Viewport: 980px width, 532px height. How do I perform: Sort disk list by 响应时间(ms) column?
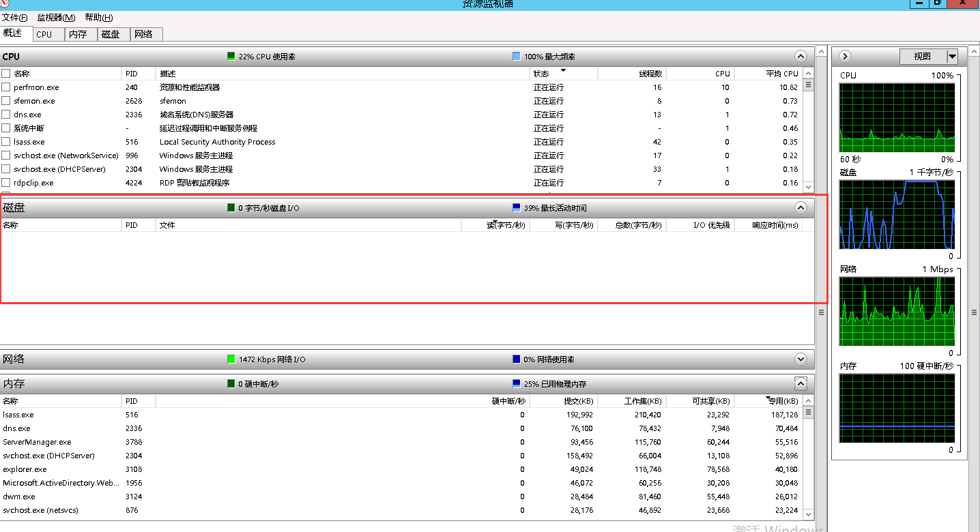tap(768, 225)
